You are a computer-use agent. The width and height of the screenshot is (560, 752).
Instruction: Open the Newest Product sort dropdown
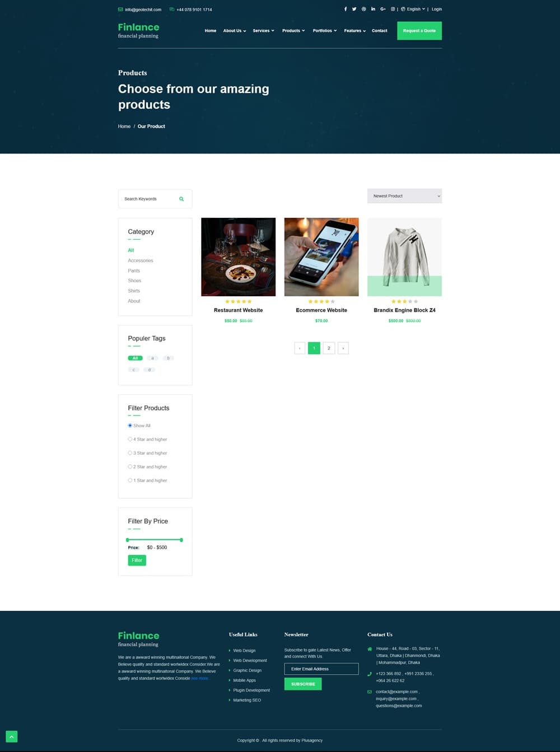(404, 196)
